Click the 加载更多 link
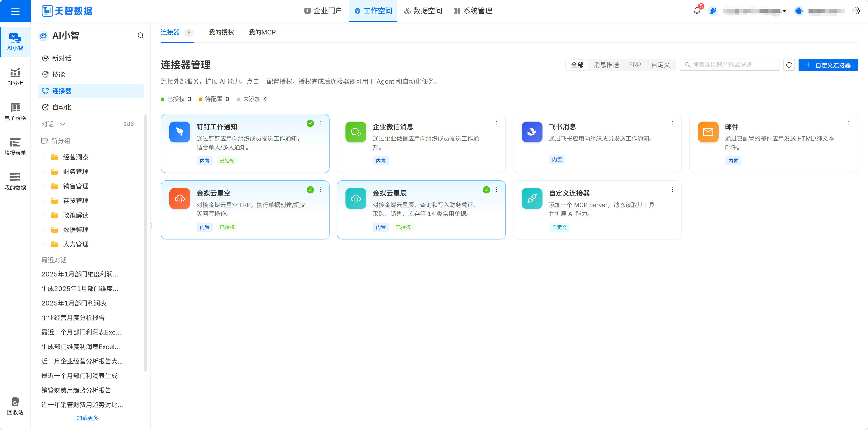The image size is (868, 430). (x=87, y=418)
